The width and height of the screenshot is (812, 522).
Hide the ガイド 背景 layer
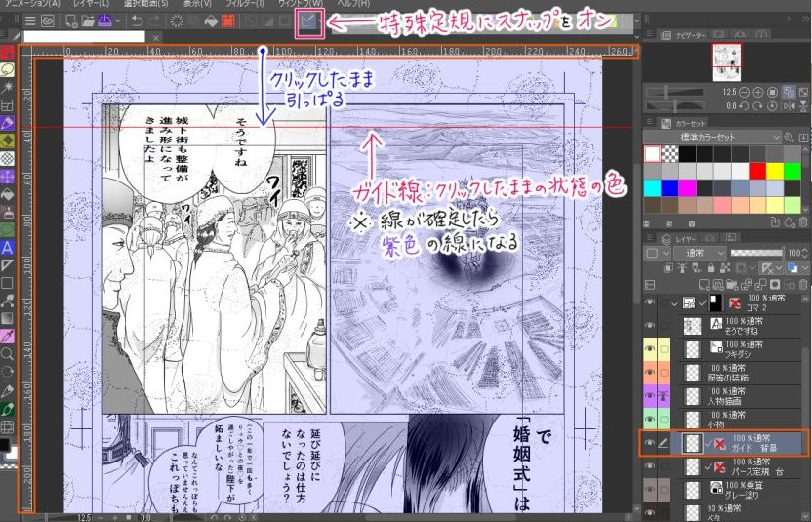649,443
